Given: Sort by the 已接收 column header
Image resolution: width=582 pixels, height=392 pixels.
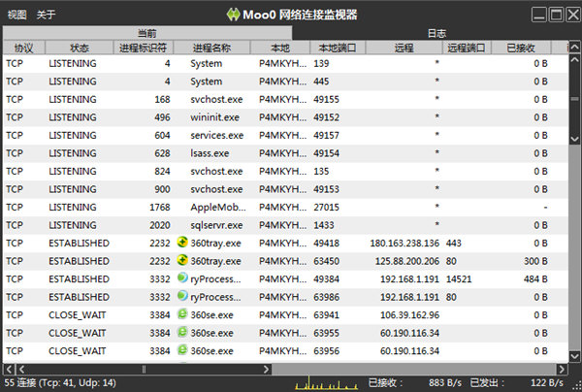Looking at the screenshot, I should click(x=520, y=47).
